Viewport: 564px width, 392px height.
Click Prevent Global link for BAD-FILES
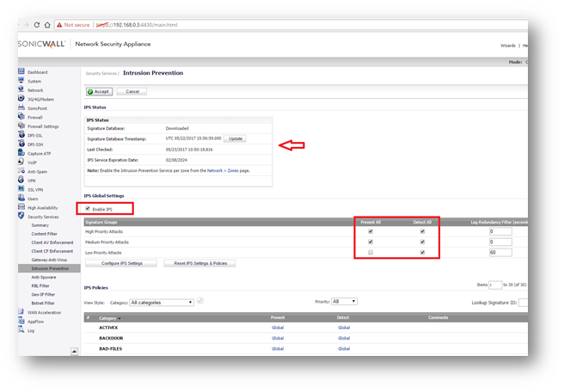tap(278, 348)
